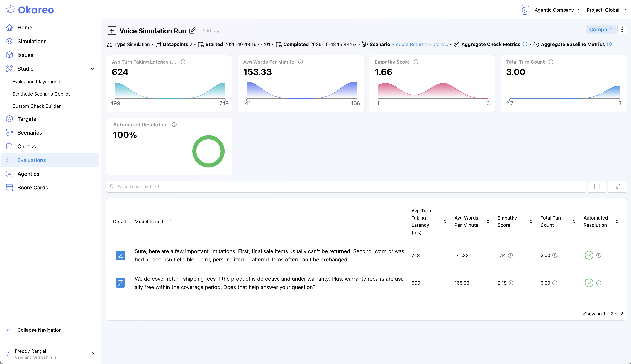This screenshot has width=631, height=364.
Task: Open the Agentic Company dropdown
Action: pos(557,10)
